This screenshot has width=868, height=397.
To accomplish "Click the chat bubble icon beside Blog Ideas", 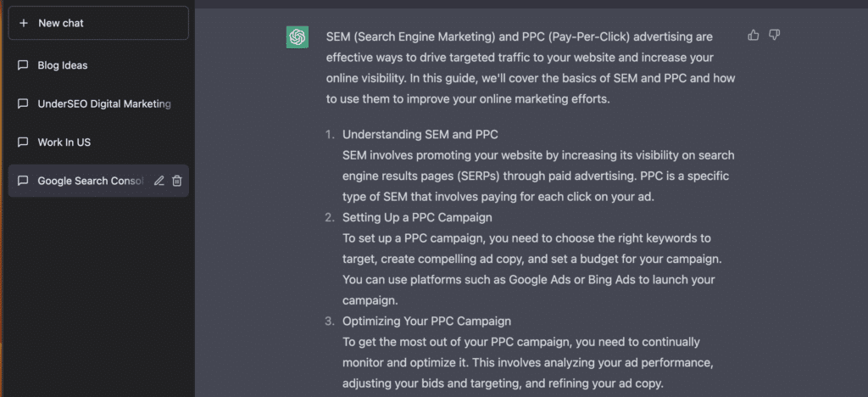I will [23, 65].
